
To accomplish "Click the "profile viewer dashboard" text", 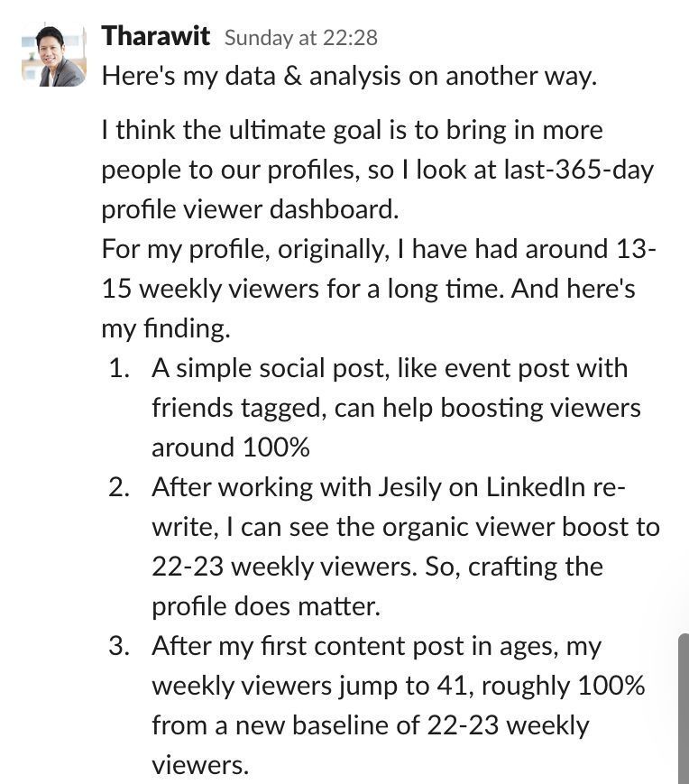I will click(x=250, y=209).
